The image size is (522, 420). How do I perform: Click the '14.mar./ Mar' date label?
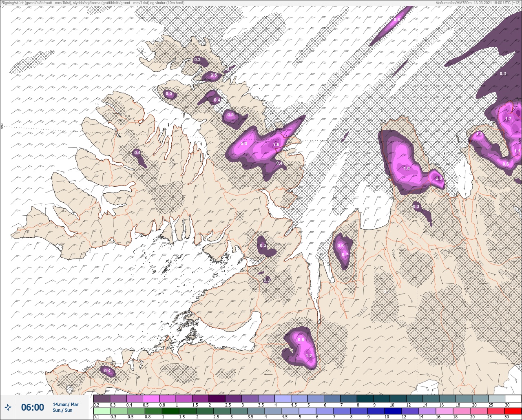click(x=66, y=405)
